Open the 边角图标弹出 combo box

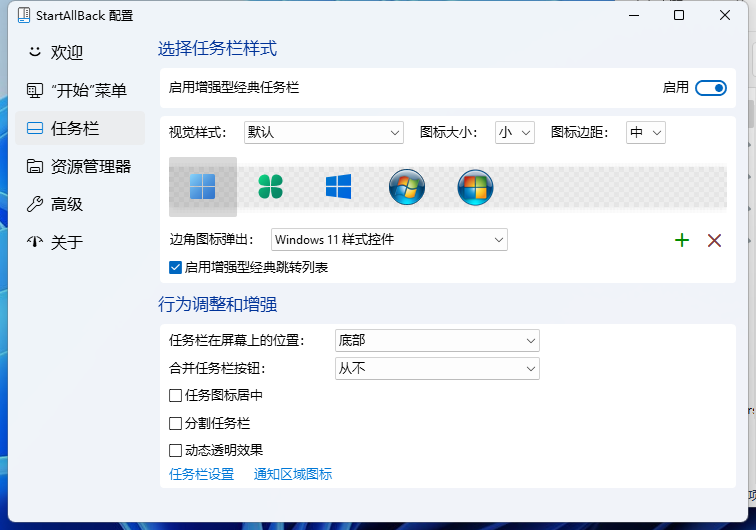(x=389, y=240)
